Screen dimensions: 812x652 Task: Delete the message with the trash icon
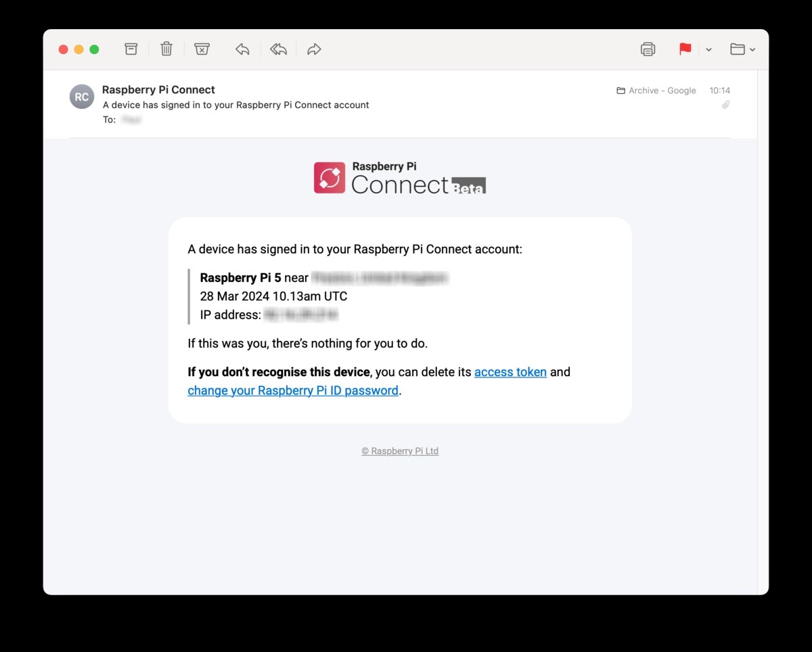point(166,49)
